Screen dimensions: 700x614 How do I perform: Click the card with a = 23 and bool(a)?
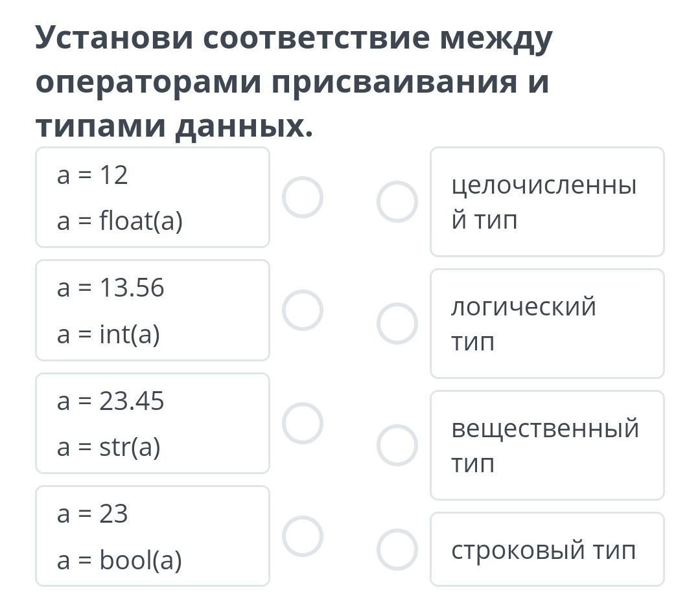point(153,536)
